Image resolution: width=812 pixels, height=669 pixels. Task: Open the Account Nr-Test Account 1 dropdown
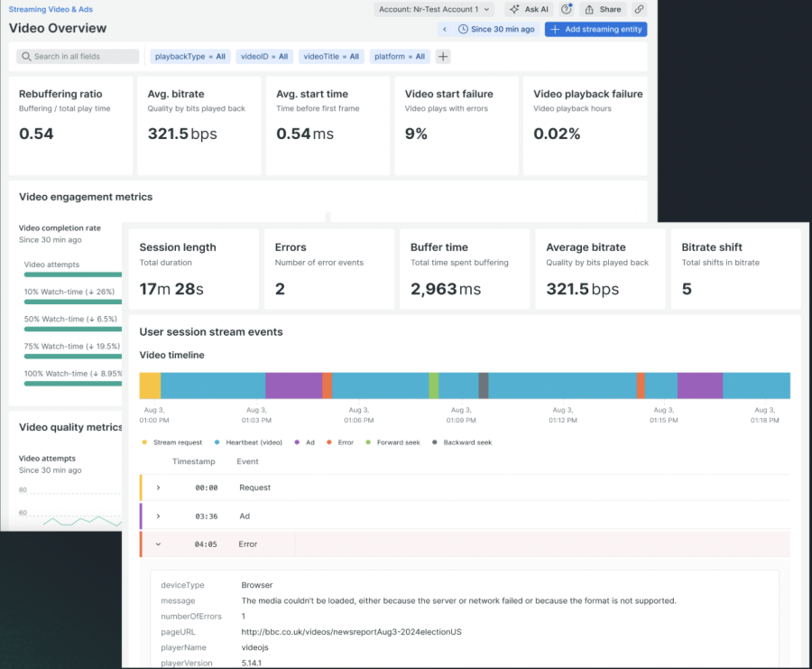pyautogui.click(x=434, y=9)
